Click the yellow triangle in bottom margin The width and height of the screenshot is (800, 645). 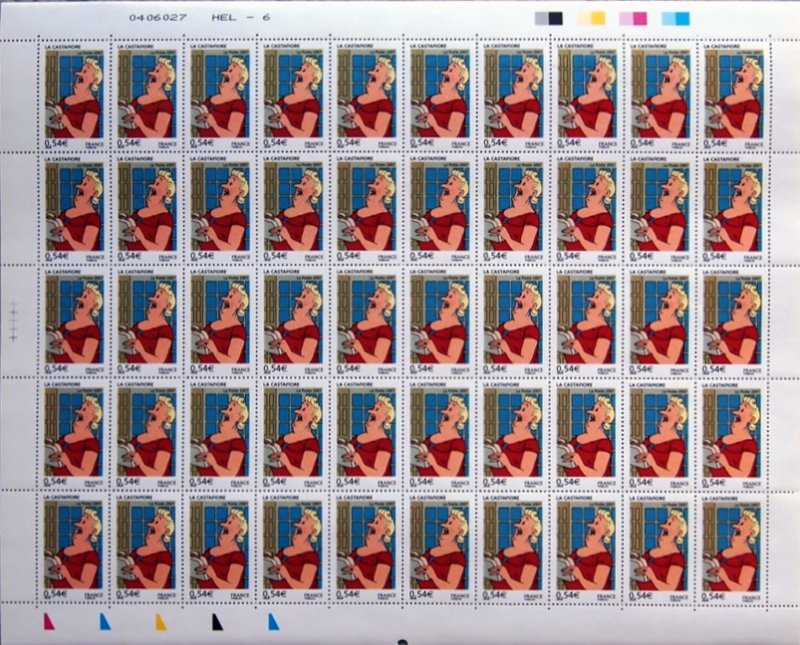click(x=160, y=622)
